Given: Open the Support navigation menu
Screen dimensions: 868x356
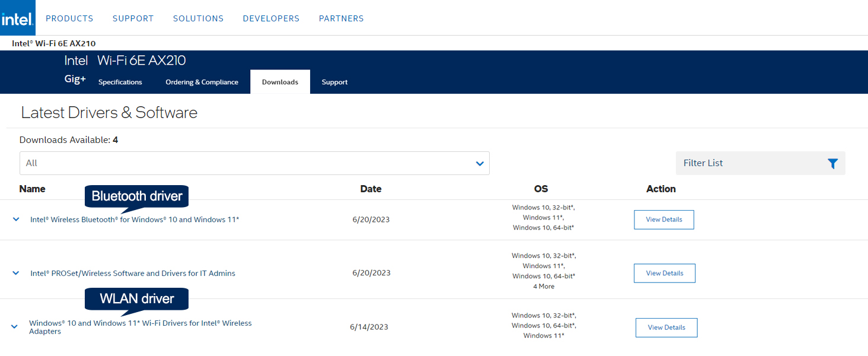Looking at the screenshot, I should [133, 18].
